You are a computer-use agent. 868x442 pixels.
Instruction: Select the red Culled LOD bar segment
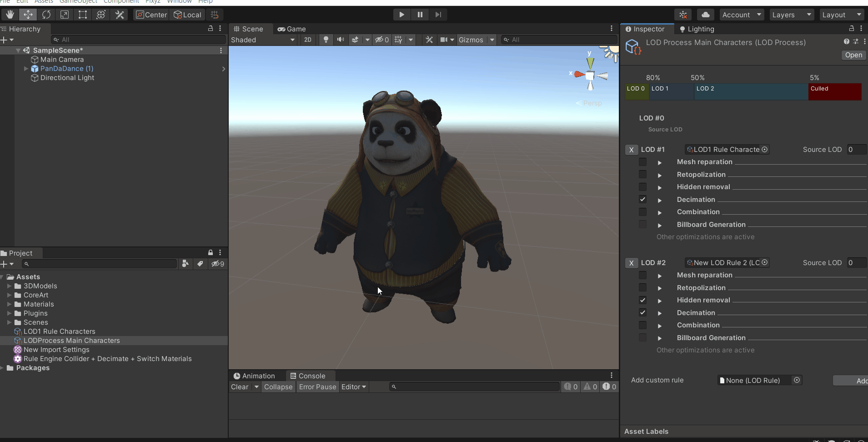tap(834, 91)
